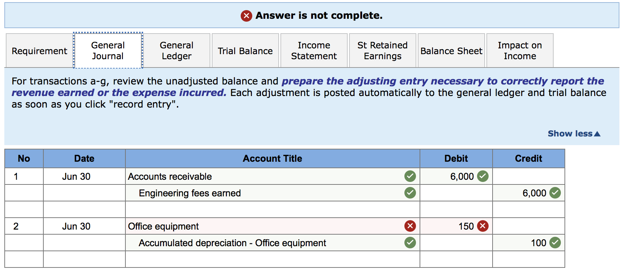Click green checkmark beside the 6,000 credit amount
Viewport: 644px width, 270px height.
[555, 193]
